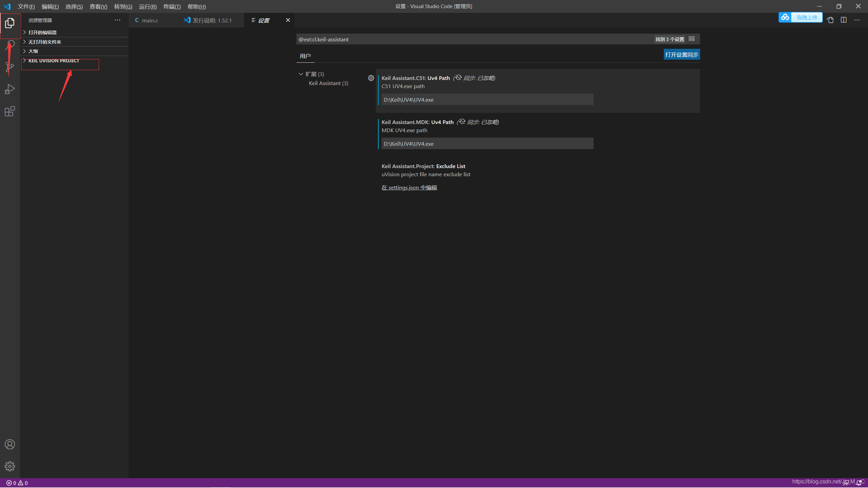Expand the 打开的编辑器 section
868x488 pixels.
point(74,32)
